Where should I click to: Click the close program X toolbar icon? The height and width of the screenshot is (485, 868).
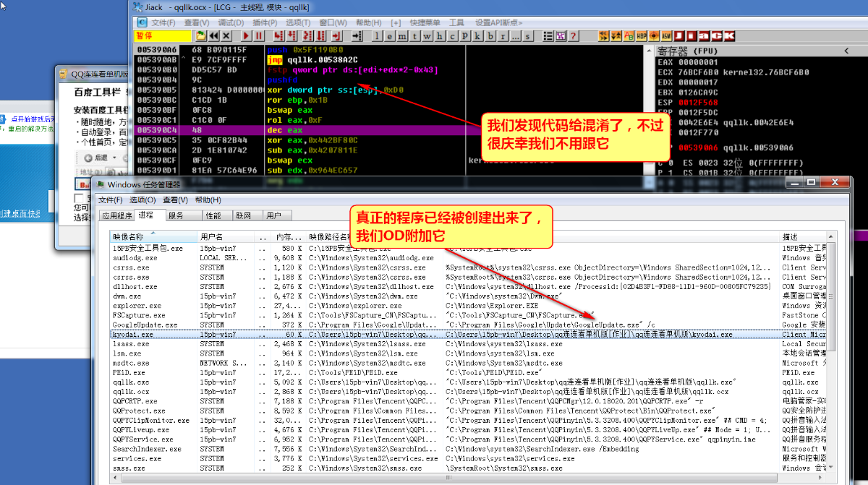[x=226, y=35]
